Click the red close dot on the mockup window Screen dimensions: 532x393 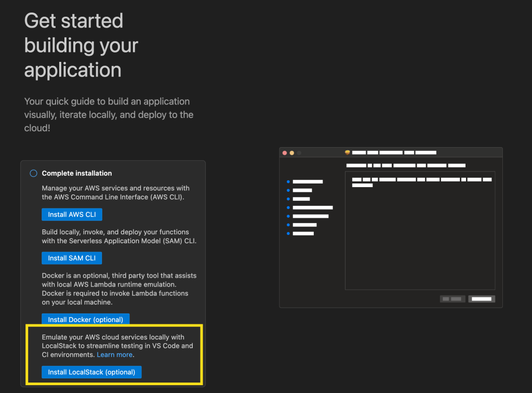(284, 152)
